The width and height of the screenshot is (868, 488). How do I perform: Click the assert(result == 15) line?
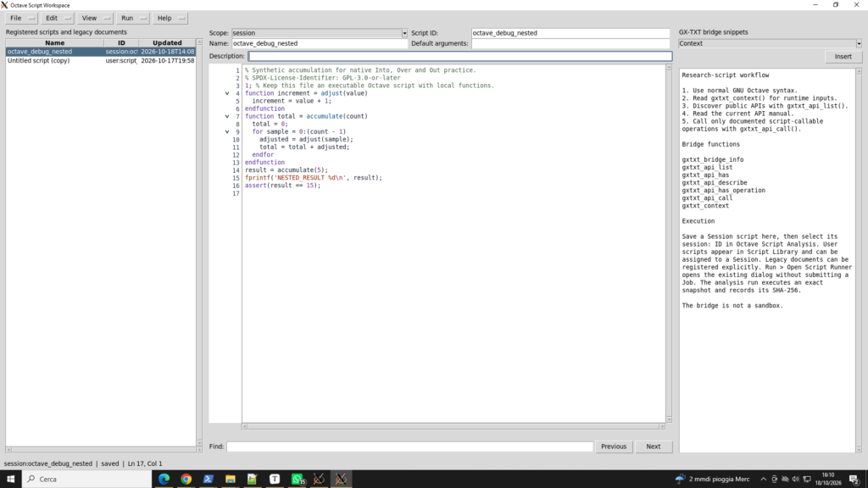(x=283, y=186)
